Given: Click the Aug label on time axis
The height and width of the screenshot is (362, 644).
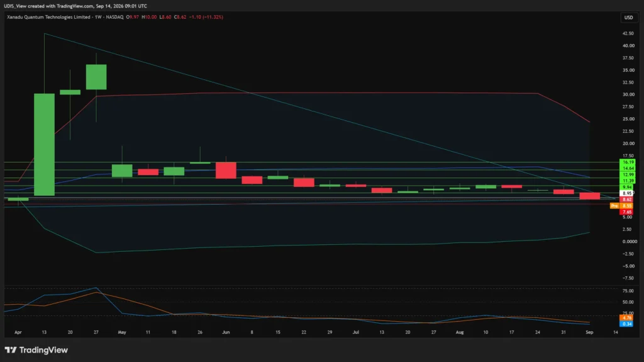Looking at the screenshot, I should pyautogui.click(x=460, y=332).
